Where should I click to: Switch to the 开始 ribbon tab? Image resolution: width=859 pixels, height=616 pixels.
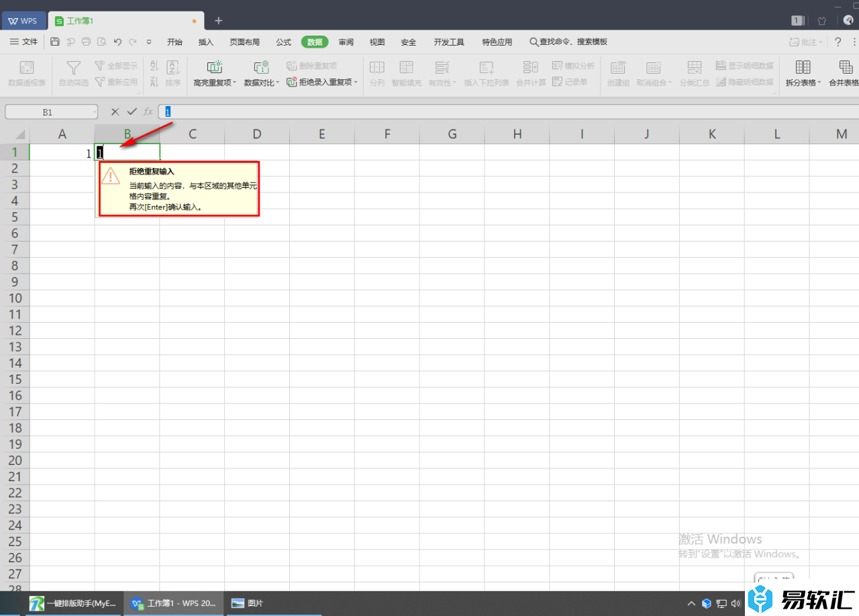coord(174,42)
